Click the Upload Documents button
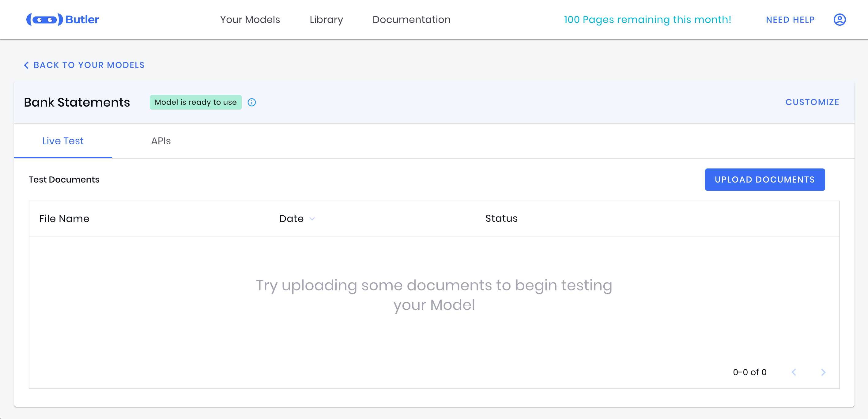Screen dimensions: 868x419 point(764,180)
